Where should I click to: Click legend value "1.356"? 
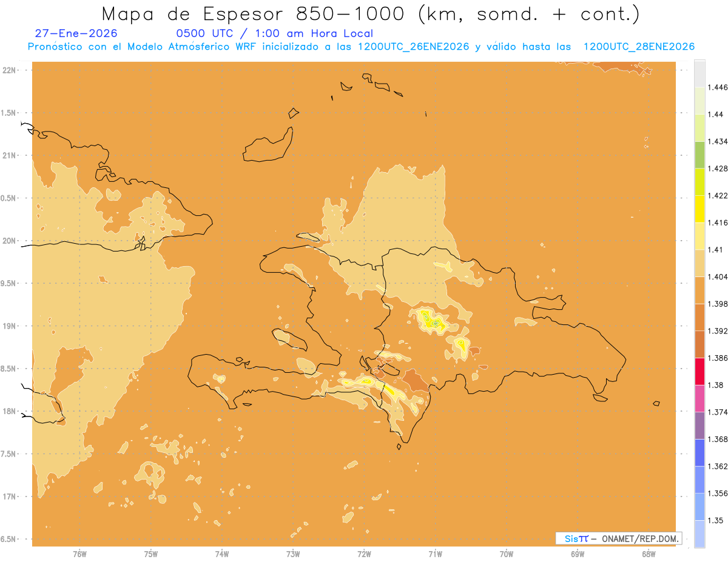click(x=718, y=493)
